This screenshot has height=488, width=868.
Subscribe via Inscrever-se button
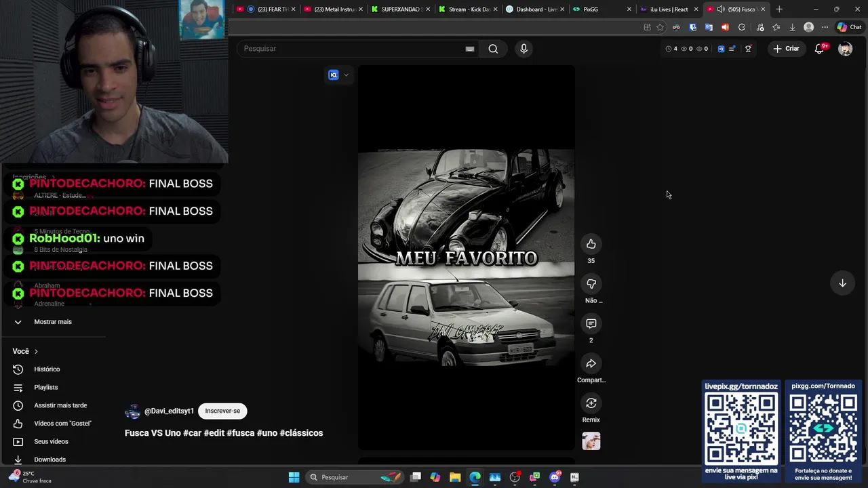(x=222, y=411)
